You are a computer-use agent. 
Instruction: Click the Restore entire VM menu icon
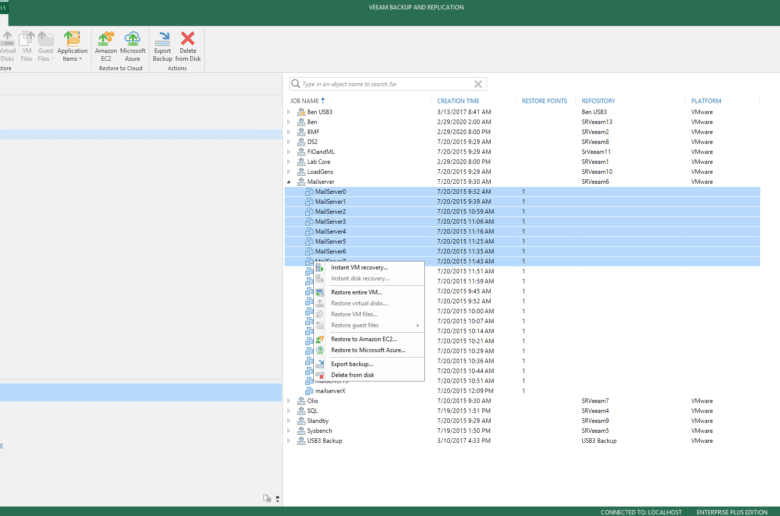(320, 293)
